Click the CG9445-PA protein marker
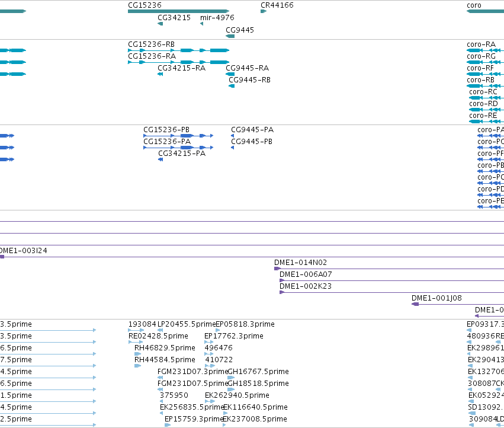The width and height of the screenshot is (504, 428). [x=232, y=136]
